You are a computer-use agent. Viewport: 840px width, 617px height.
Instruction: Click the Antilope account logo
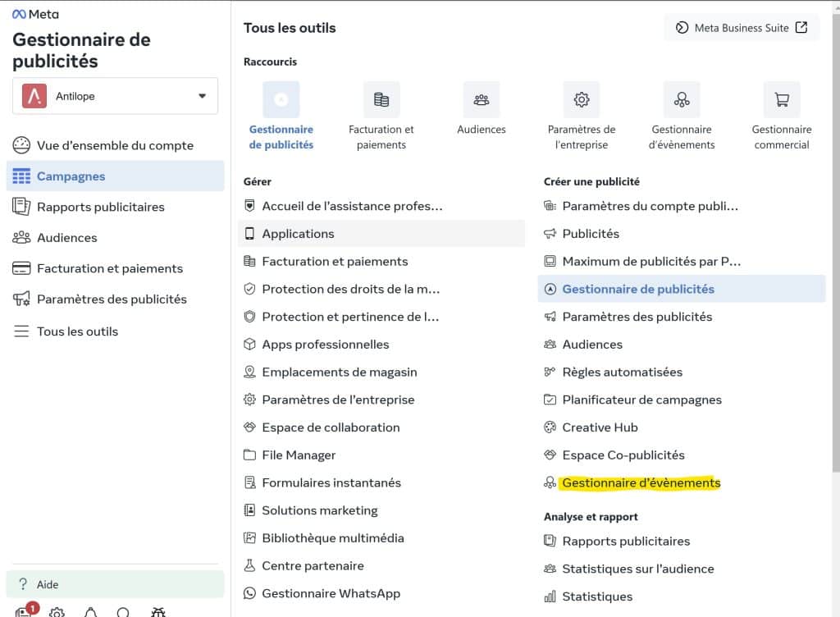pos(34,96)
